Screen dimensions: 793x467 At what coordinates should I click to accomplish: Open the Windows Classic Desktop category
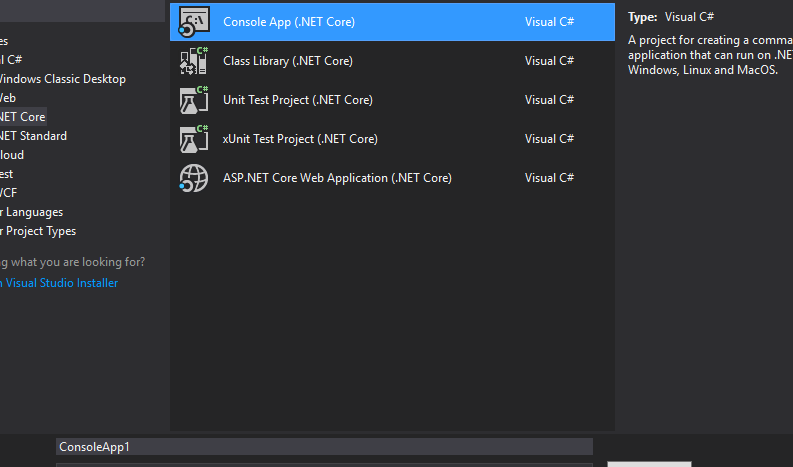pos(63,79)
